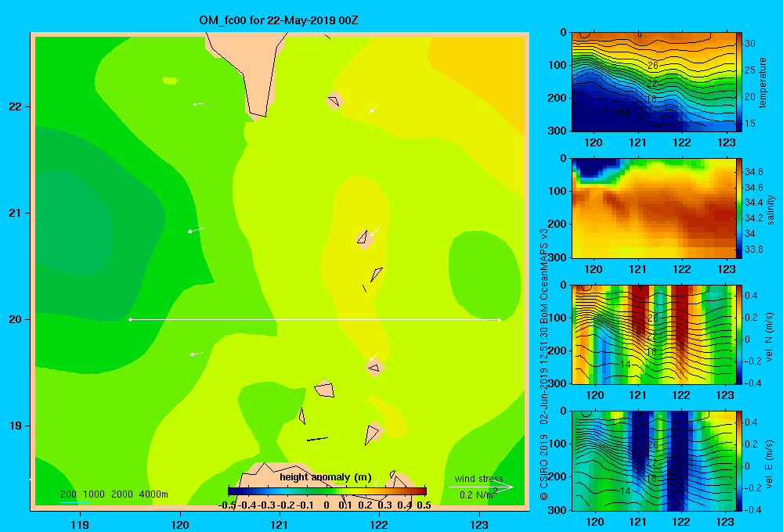Click latitude label '19' on main map

click(x=16, y=426)
